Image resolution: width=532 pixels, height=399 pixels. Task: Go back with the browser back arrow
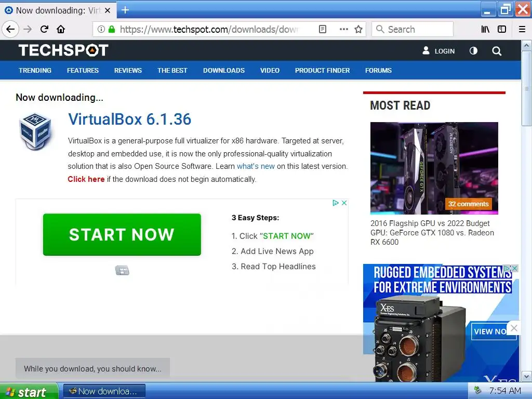coord(10,29)
